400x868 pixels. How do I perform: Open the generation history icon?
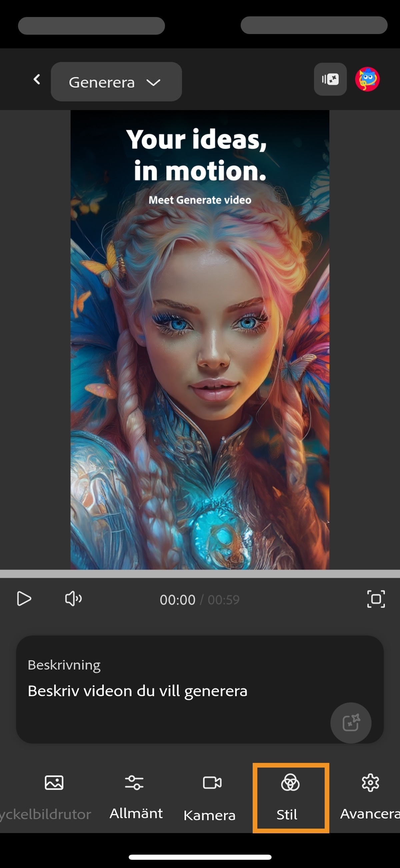pyautogui.click(x=330, y=79)
